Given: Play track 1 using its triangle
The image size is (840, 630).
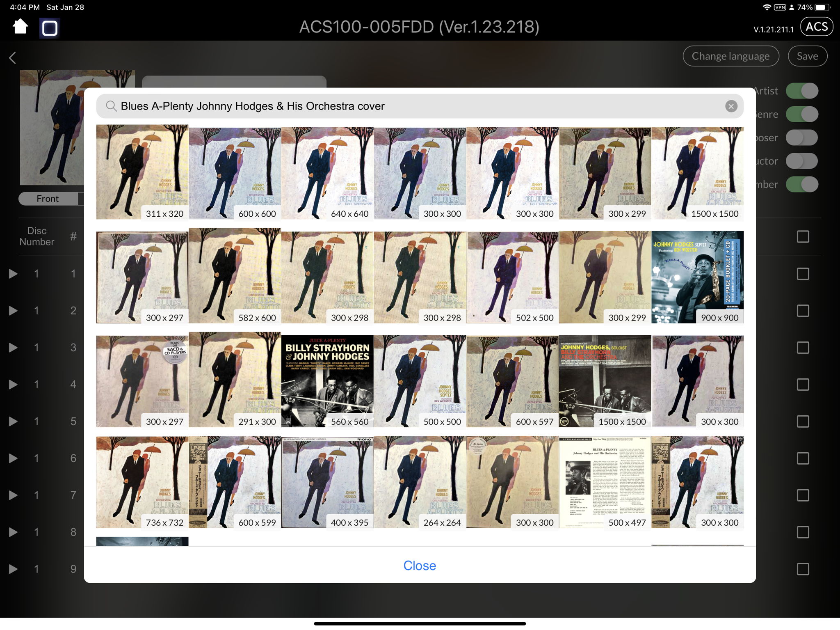Looking at the screenshot, I should [13, 274].
